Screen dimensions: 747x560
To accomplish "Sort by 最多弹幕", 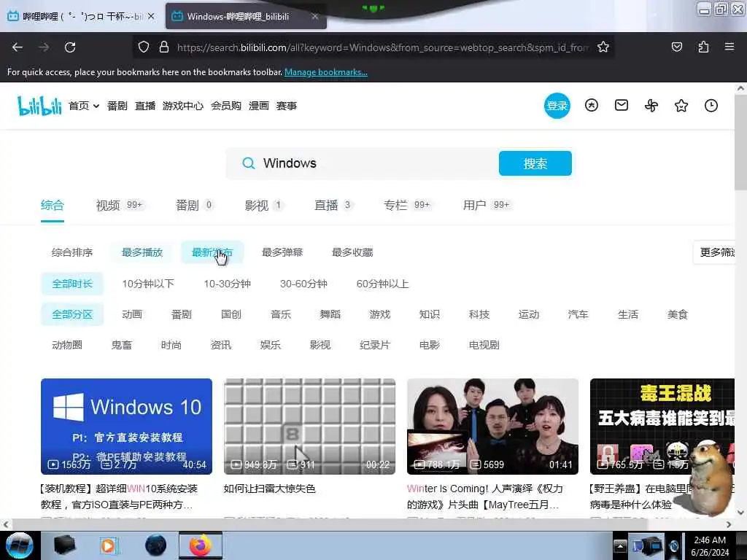I will [282, 252].
